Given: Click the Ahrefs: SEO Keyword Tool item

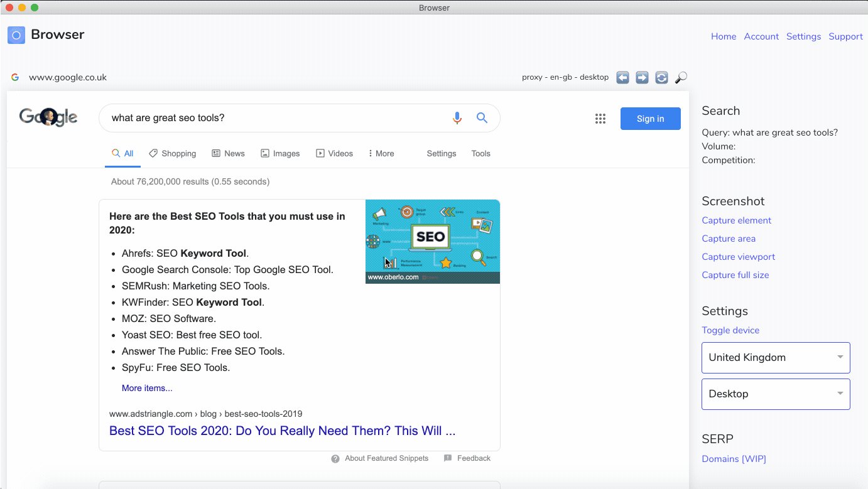Looking at the screenshot, I should pos(185,254).
